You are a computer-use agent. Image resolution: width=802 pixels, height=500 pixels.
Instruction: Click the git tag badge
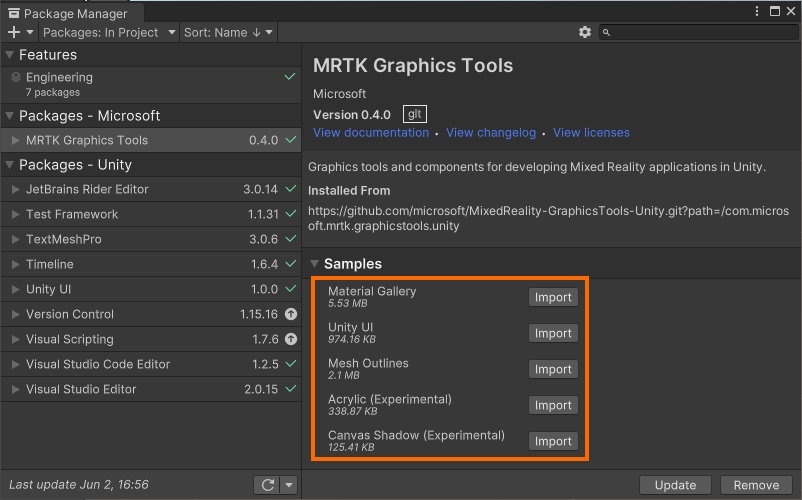coord(414,114)
